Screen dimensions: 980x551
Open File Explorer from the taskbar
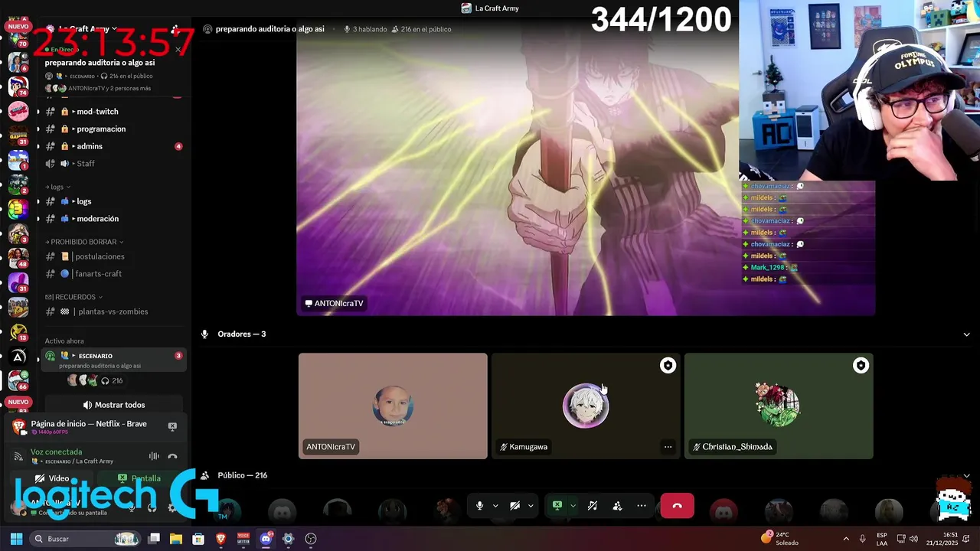click(x=176, y=539)
